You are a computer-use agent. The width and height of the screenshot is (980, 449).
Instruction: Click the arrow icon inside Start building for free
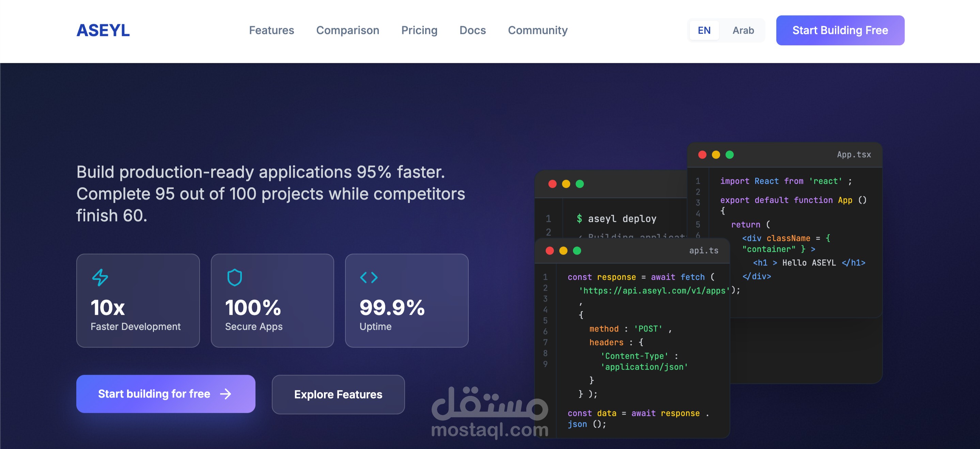coord(226,394)
